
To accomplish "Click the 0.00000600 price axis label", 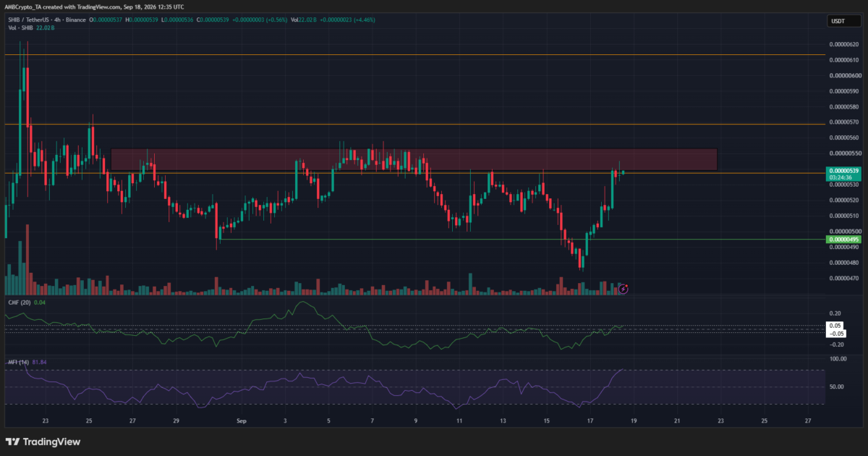I will 845,75.
